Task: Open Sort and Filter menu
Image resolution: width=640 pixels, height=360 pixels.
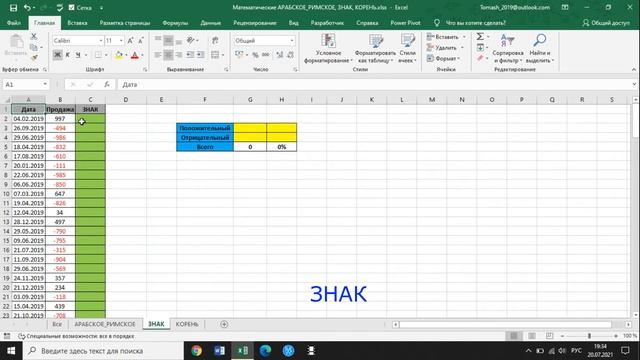Action: click(x=508, y=49)
